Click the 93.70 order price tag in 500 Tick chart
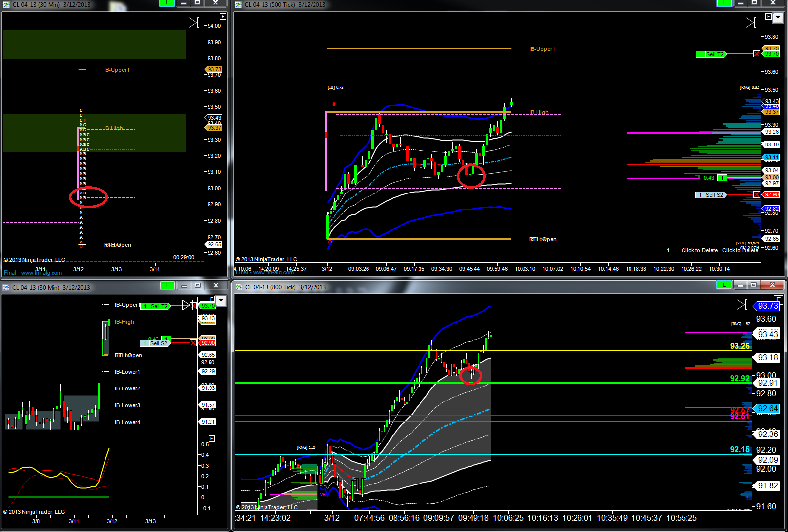The width and height of the screenshot is (788, 532). click(x=772, y=54)
